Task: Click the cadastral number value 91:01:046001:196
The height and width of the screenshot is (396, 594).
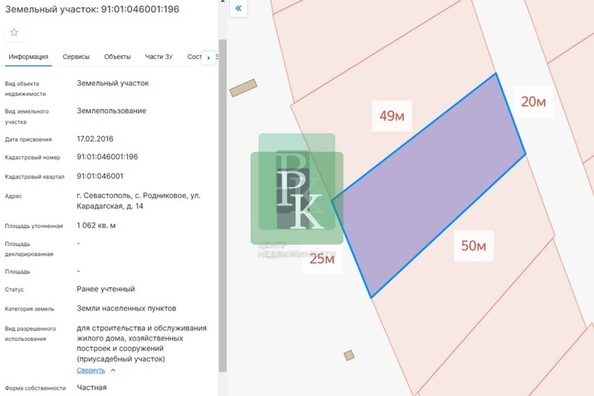Action: (x=107, y=157)
